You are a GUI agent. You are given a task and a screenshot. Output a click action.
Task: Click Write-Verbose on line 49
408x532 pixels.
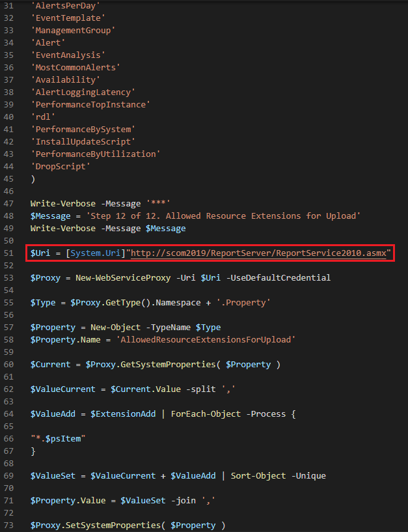coord(63,229)
